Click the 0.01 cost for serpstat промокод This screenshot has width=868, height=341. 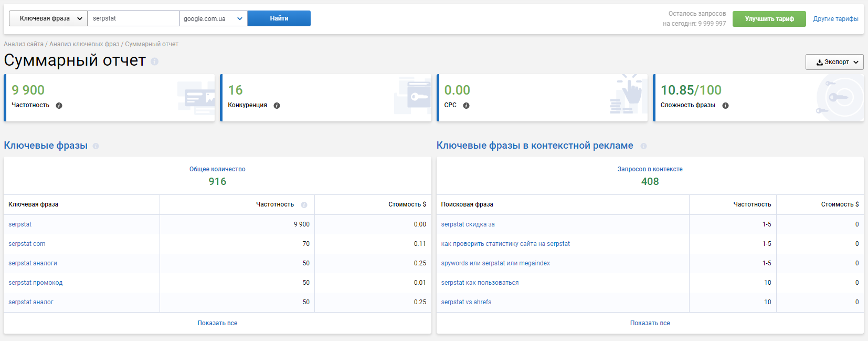coord(420,283)
